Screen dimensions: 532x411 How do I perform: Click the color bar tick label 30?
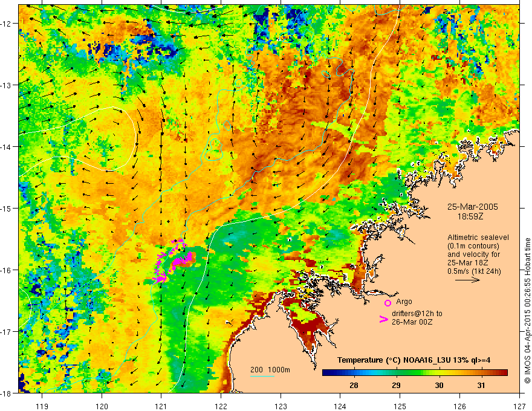pos(439,385)
